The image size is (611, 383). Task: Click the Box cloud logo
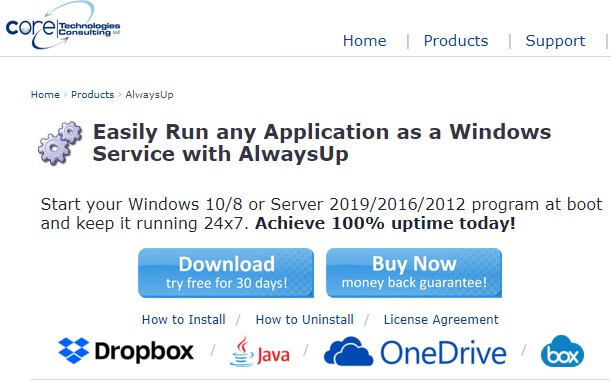[562, 351]
